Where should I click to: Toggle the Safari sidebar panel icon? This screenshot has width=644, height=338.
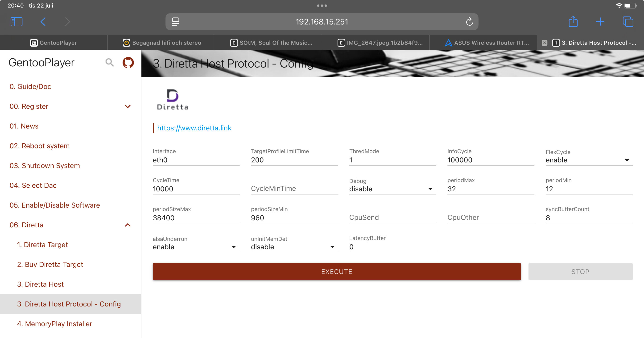17,22
